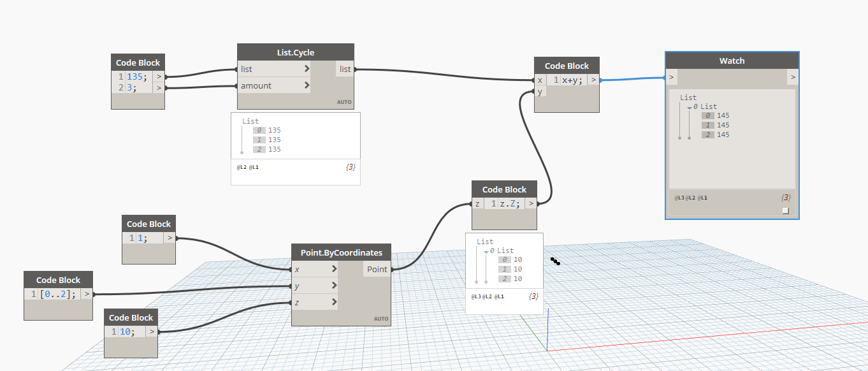Click index 1 row in List.Cycle preview

pyautogui.click(x=267, y=140)
